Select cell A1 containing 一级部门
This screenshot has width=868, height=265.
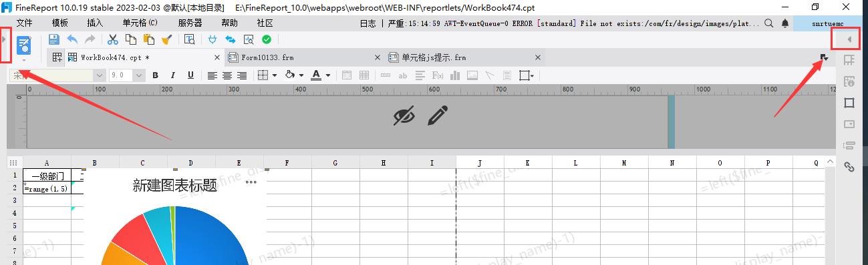[x=47, y=175]
